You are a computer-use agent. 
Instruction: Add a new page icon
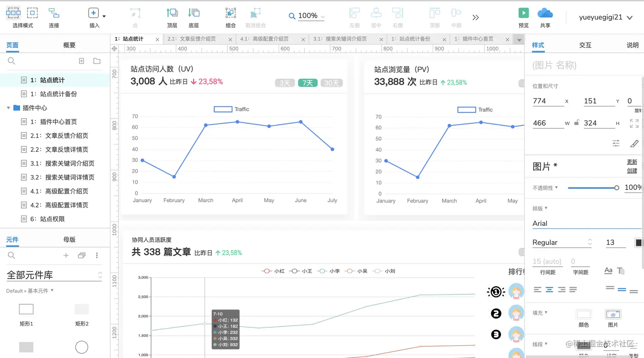81,61
